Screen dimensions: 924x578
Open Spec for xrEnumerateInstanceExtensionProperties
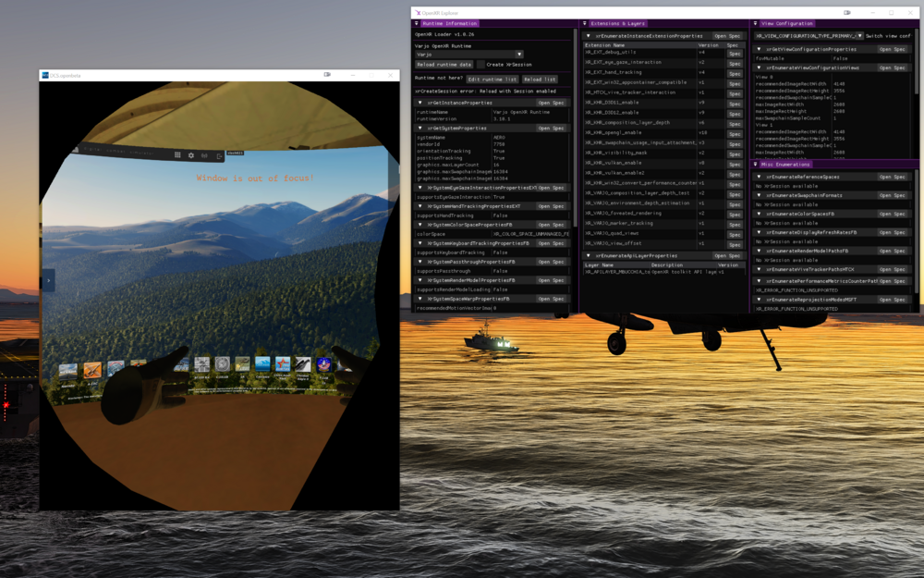pyautogui.click(x=727, y=36)
